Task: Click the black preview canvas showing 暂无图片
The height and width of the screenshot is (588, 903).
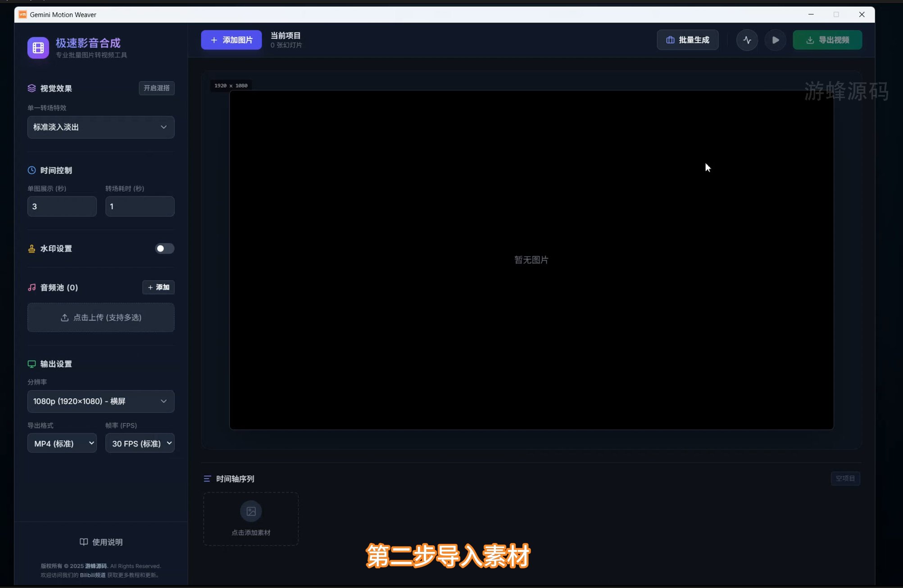Action: click(531, 260)
